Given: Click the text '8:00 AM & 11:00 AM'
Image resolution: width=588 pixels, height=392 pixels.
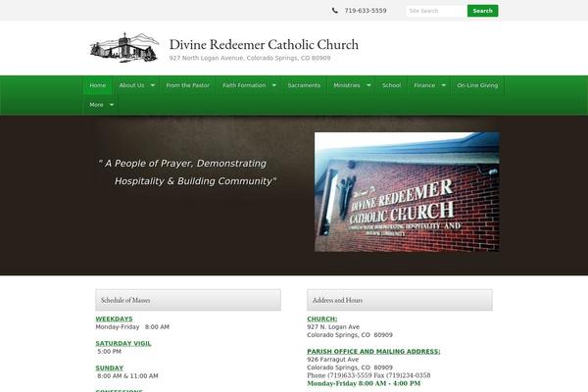Looking at the screenshot, I should pyautogui.click(x=127, y=376).
